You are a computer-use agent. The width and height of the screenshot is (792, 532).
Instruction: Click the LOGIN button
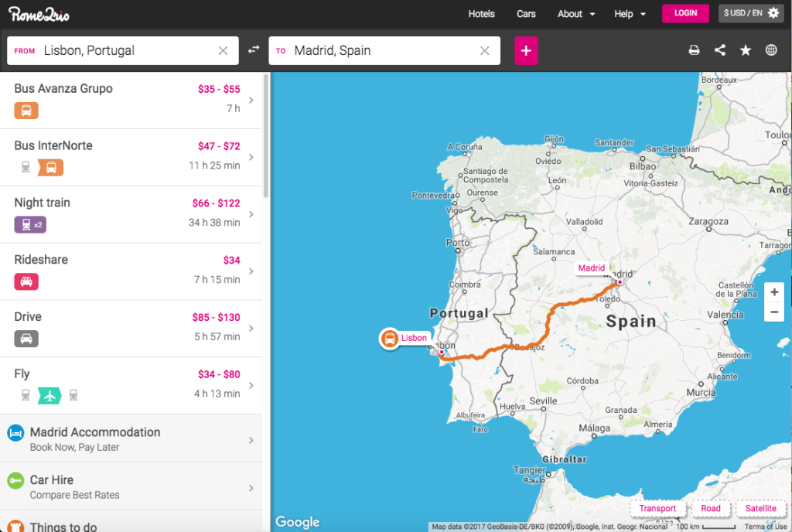coord(685,13)
